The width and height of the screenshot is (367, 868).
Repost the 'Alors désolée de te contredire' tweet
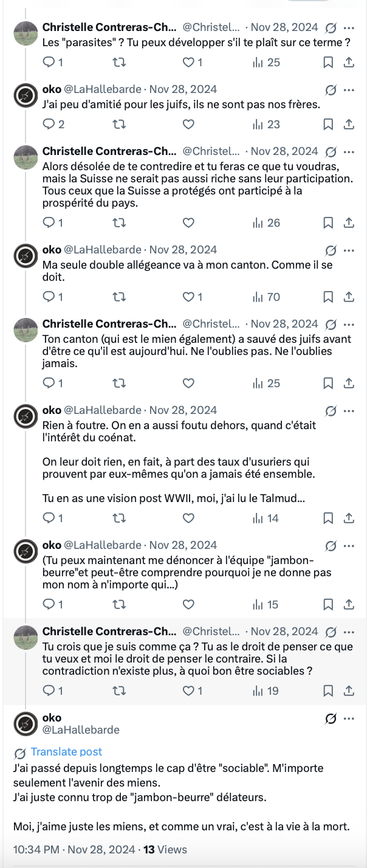[x=119, y=222]
